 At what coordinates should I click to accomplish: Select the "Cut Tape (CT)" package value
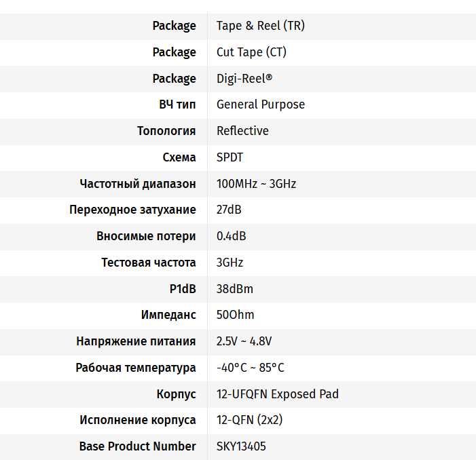point(251,52)
